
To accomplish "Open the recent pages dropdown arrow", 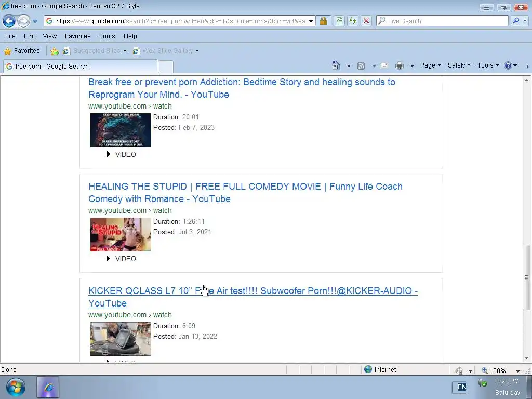I will coord(35,21).
